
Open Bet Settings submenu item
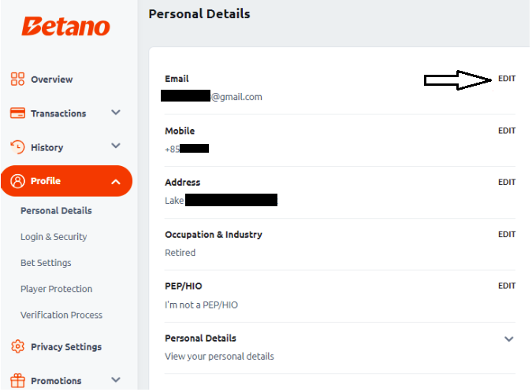46,263
